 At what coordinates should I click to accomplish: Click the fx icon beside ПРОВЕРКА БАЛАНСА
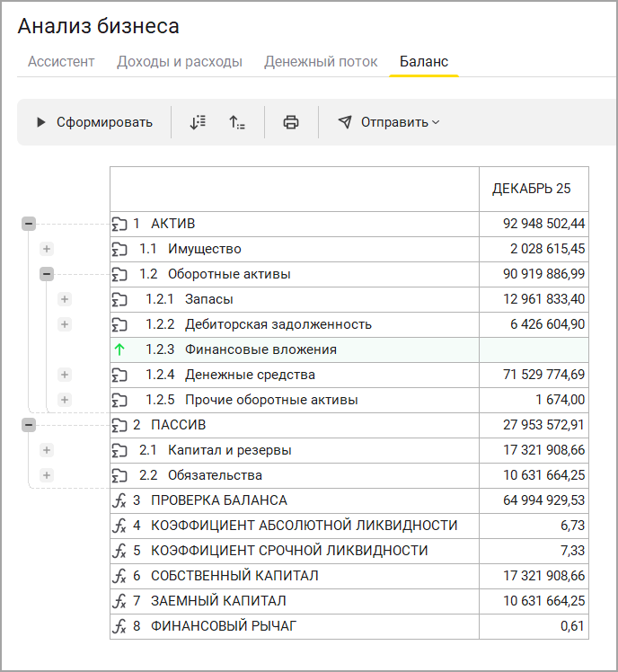point(119,500)
